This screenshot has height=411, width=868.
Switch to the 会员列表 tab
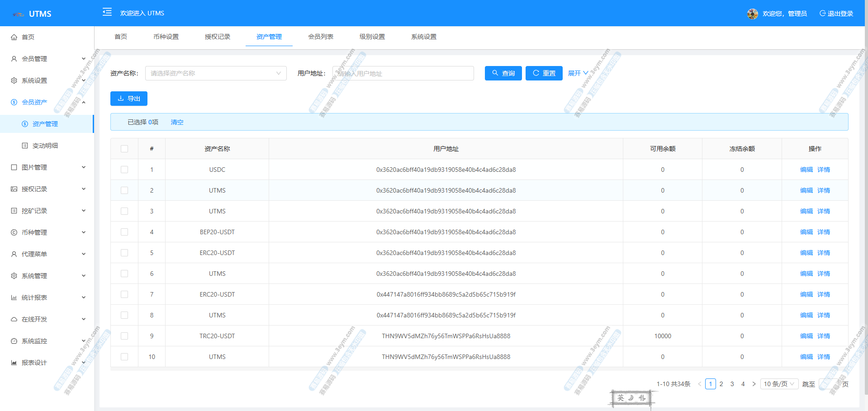(x=321, y=37)
